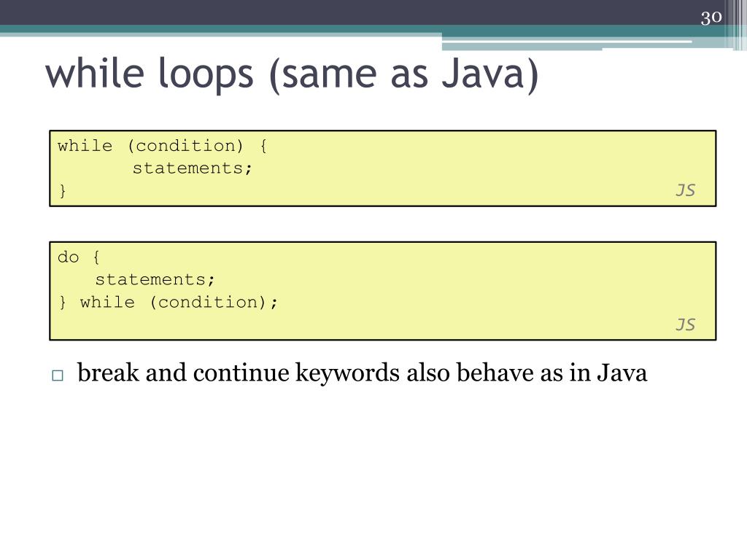Click the square bullet marker before 'break'
Image resolution: width=747 pixels, height=560 pixels.
58,376
